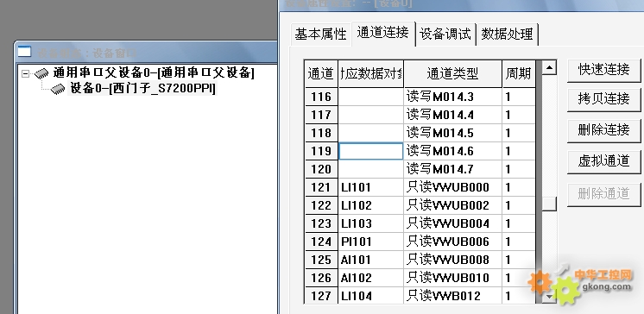The image size is (644, 314).
Task: Click the 读写M014.6 channel type cell
Action: (452, 151)
